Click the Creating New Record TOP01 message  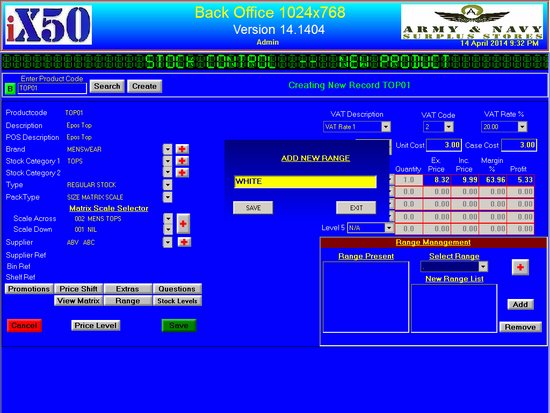coord(349,85)
